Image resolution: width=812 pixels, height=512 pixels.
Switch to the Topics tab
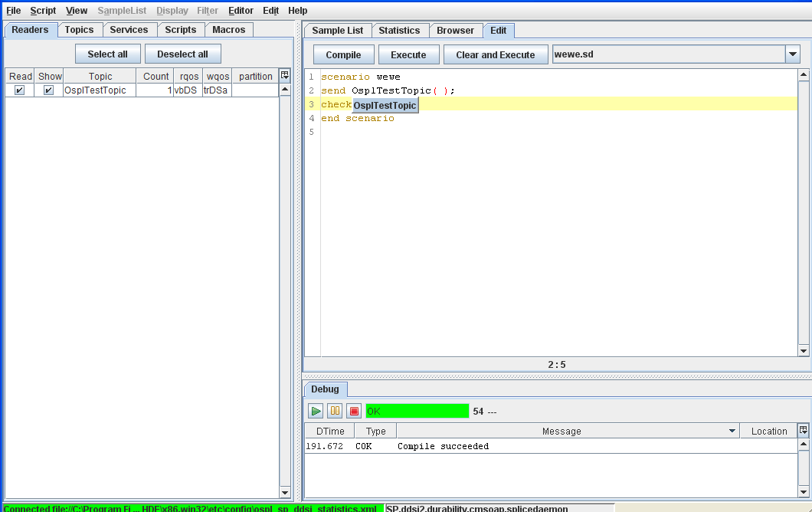pyautogui.click(x=79, y=30)
